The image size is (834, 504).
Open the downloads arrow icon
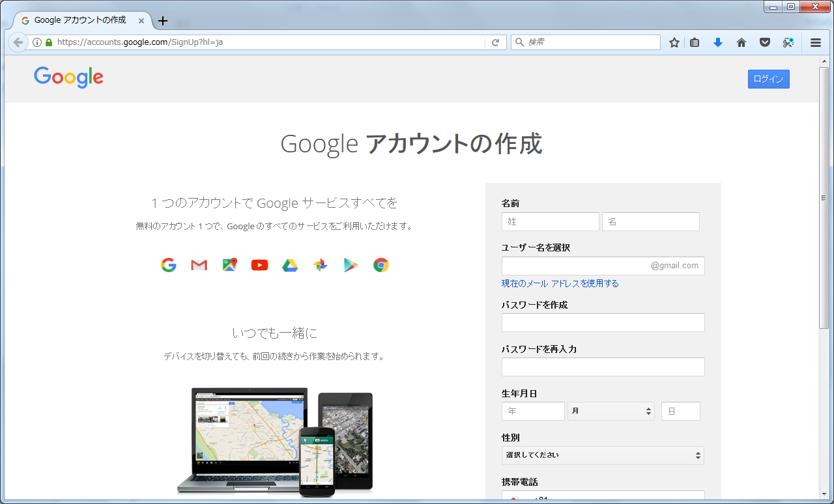(718, 42)
